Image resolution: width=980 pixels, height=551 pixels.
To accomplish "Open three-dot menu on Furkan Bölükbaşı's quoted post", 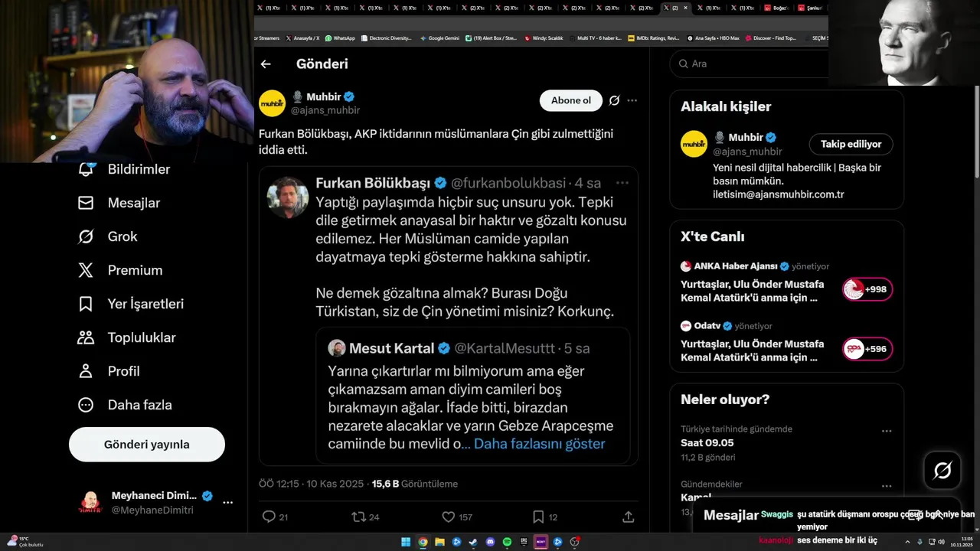I will click(x=622, y=183).
